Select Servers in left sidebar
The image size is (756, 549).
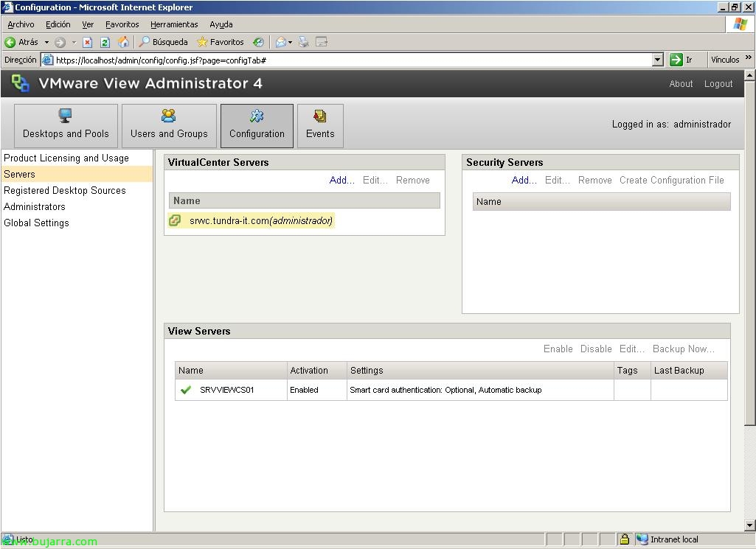[x=77, y=175]
